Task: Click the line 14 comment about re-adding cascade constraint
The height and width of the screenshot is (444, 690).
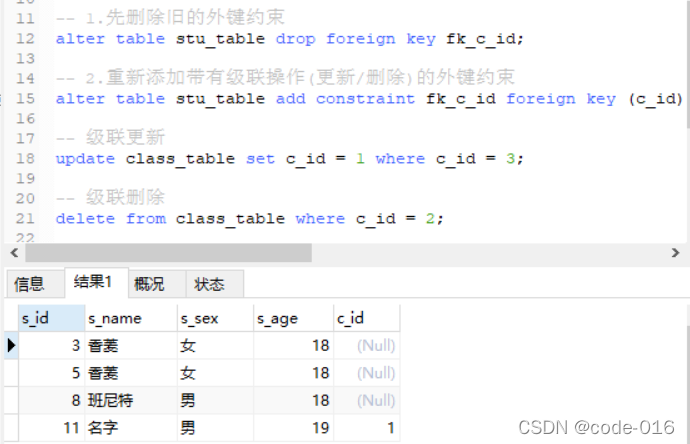Action: (x=285, y=77)
